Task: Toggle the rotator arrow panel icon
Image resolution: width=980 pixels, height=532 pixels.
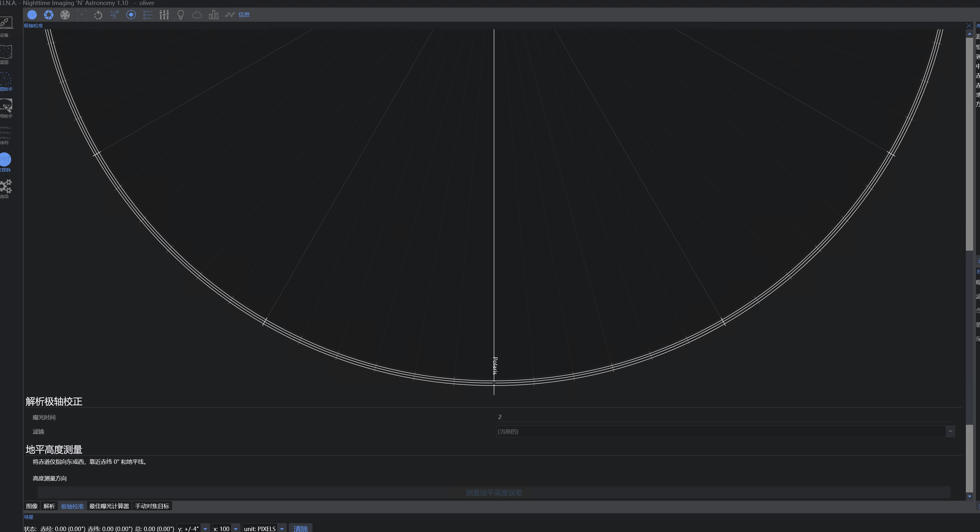Action: tap(98, 15)
